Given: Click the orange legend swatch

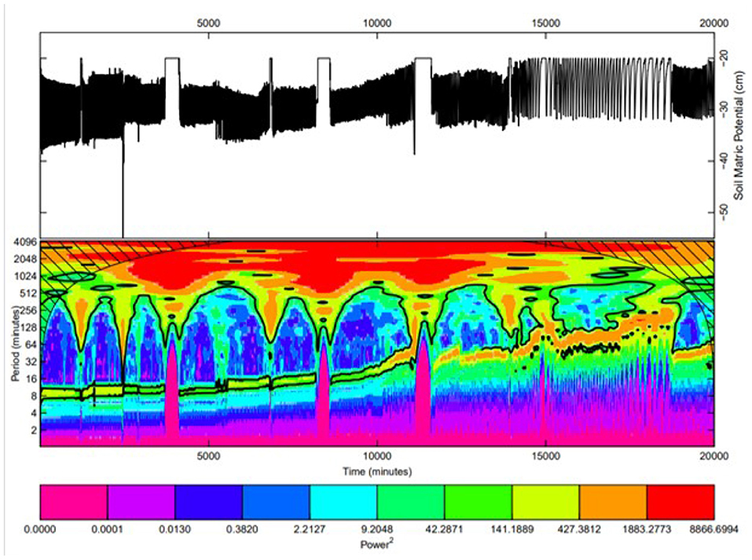Looking at the screenshot, I should [613, 502].
